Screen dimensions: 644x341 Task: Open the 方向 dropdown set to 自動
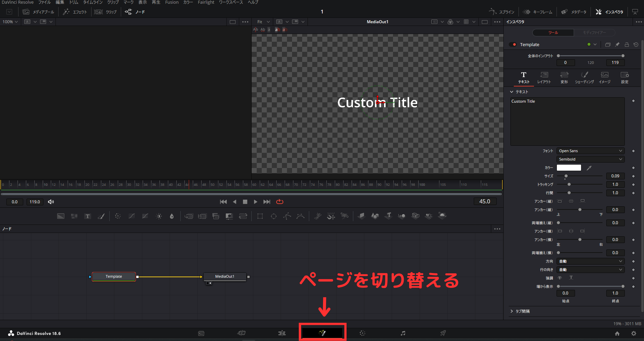pos(591,261)
